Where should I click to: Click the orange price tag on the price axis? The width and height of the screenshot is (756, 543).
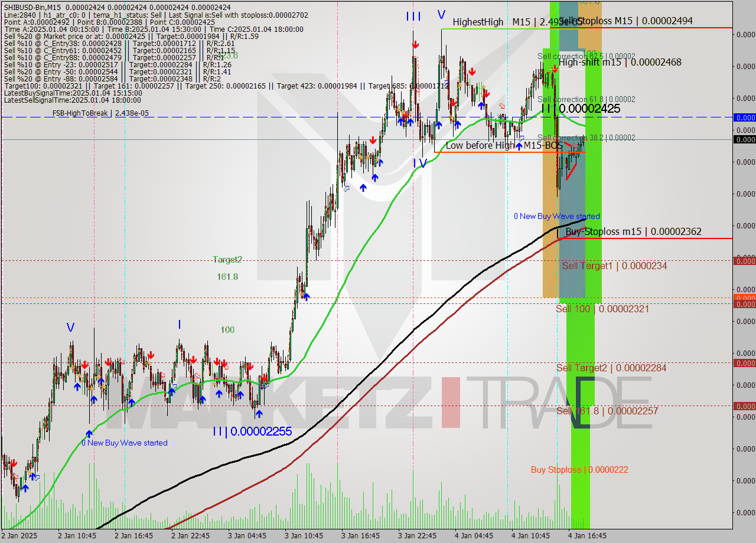(x=744, y=298)
